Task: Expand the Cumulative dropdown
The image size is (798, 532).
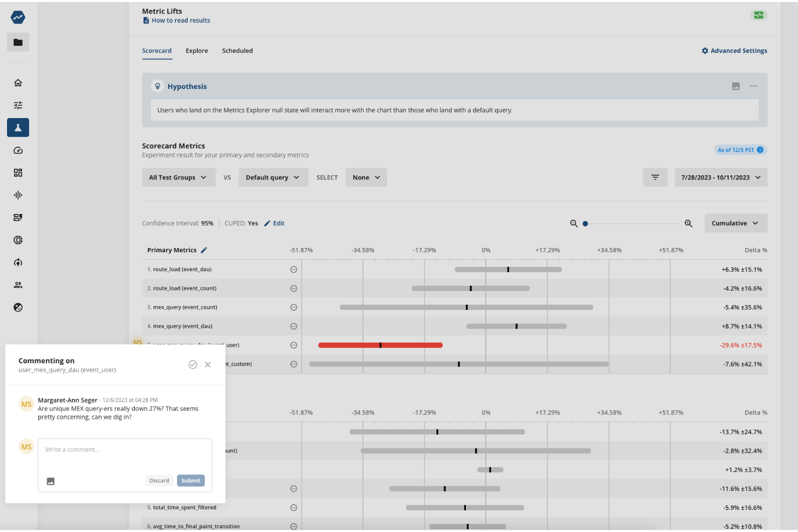Action: [x=735, y=223]
